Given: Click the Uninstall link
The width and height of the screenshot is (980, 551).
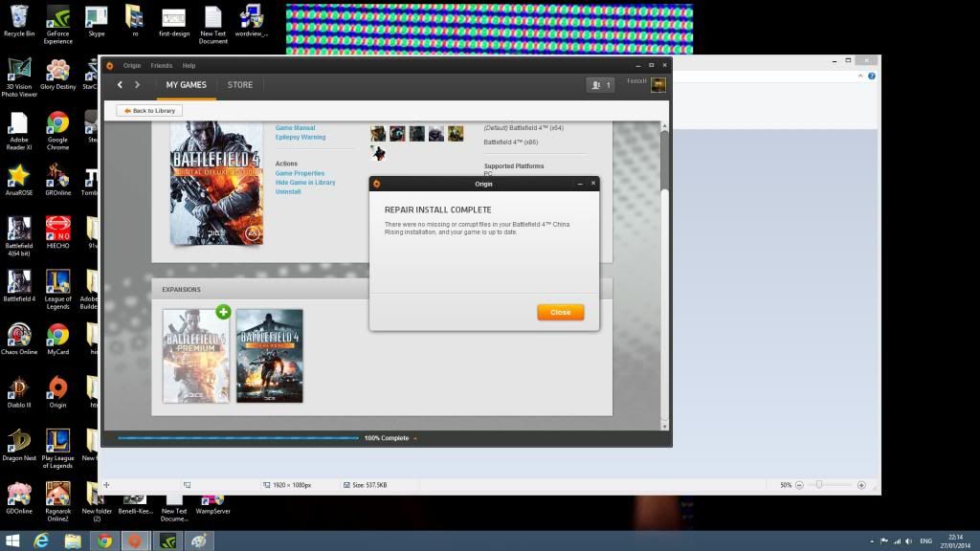Looking at the screenshot, I should tap(288, 191).
